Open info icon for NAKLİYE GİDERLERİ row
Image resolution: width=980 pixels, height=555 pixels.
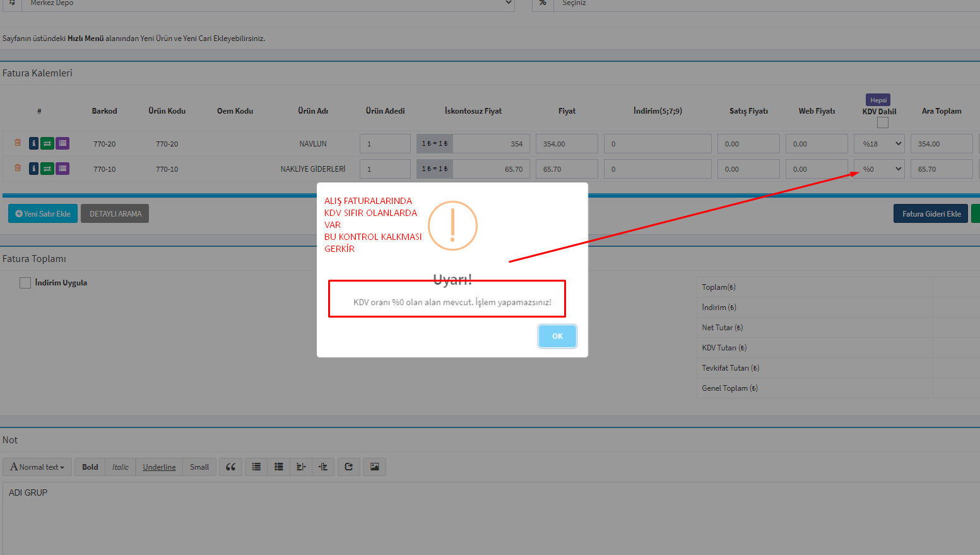(33, 169)
